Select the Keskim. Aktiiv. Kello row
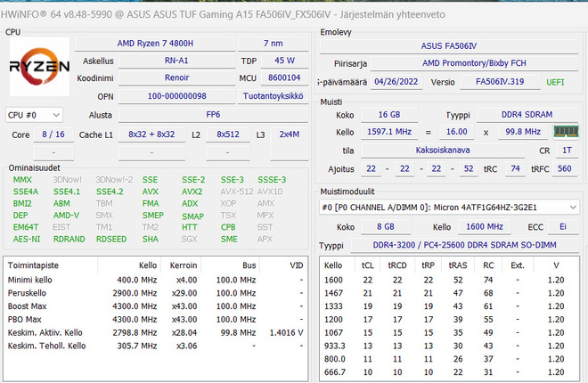 pos(155,332)
